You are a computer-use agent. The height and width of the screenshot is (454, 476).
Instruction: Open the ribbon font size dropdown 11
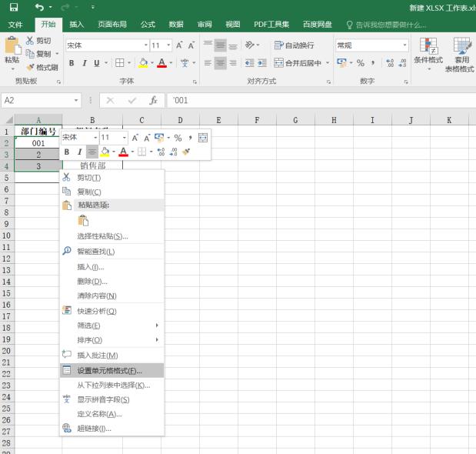(x=168, y=45)
